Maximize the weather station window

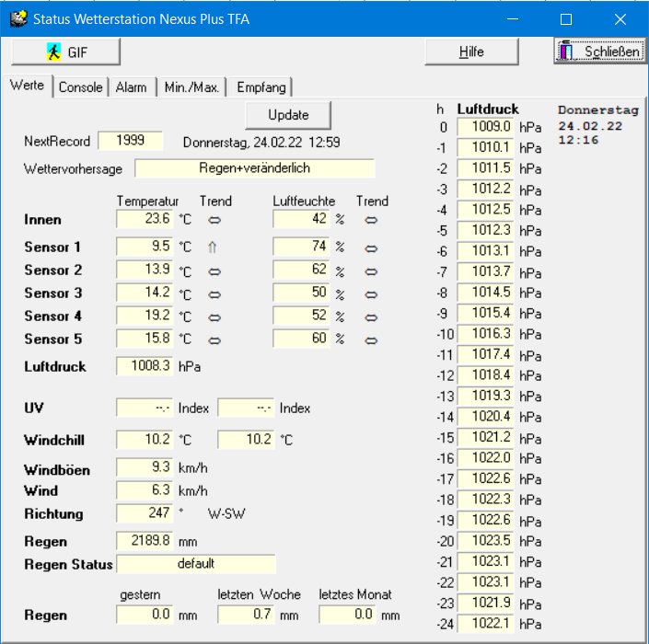click(x=566, y=18)
